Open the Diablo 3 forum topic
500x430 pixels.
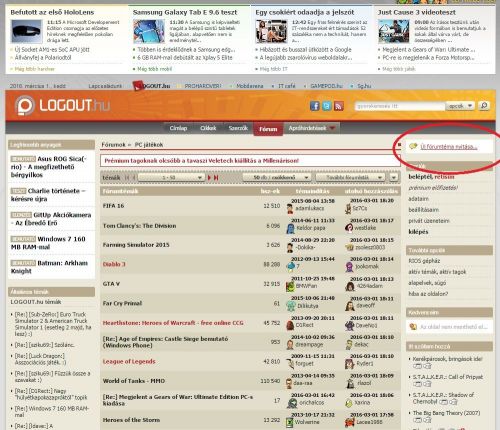pyautogui.click(x=114, y=264)
